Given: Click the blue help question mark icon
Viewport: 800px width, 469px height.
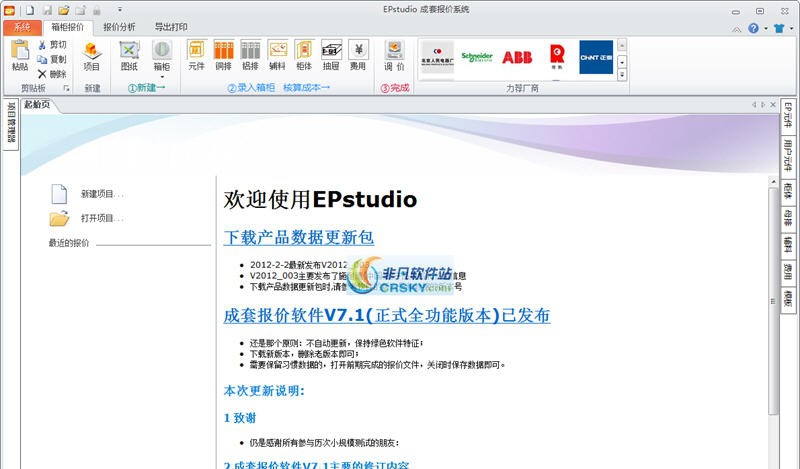Looking at the screenshot, I should click(753, 29).
